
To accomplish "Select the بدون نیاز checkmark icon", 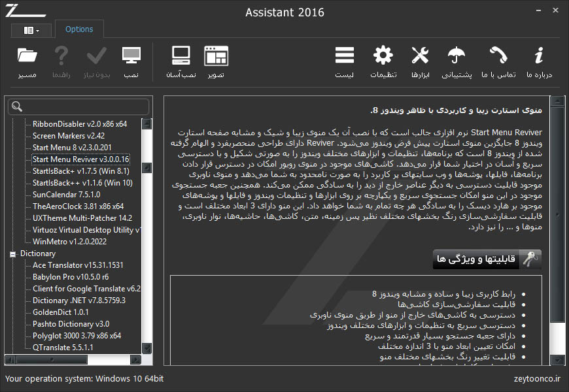I will tap(96, 56).
